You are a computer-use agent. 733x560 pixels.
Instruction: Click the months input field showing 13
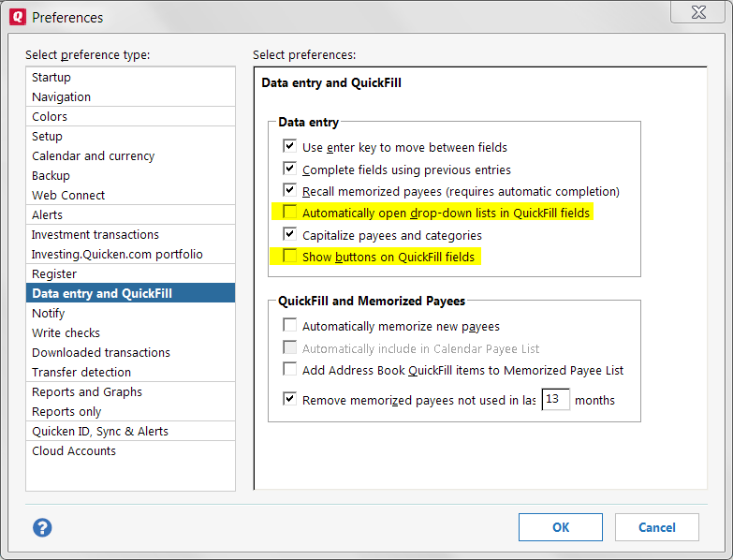[x=555, y=399]
